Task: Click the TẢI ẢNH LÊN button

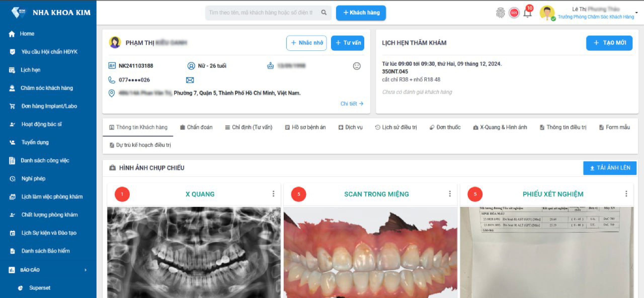Action: (x=610, y=168)
